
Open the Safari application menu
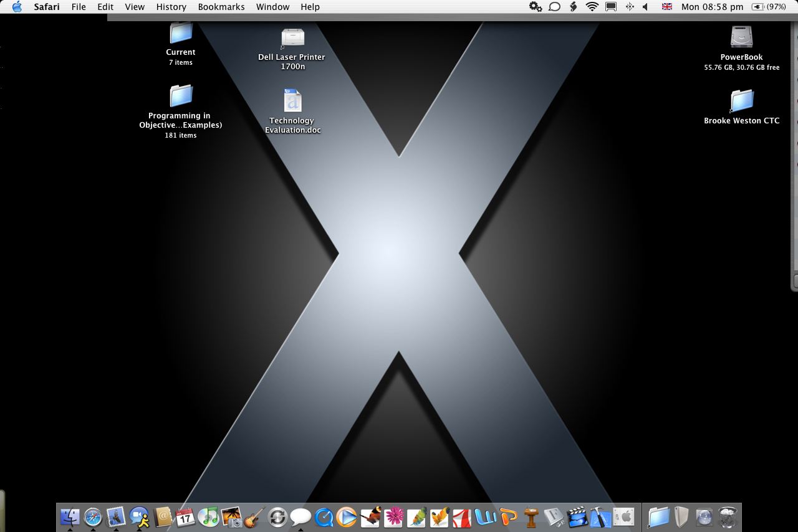click(47, 7)
